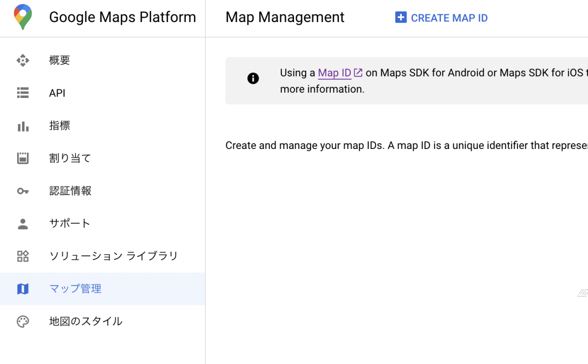
Task: Click the ソリューション ライブラリ widgets icon
Action: tap(23, 256)
